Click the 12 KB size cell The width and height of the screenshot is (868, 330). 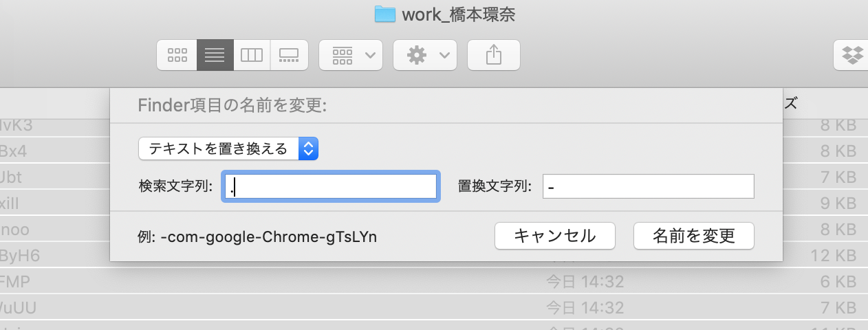point(832,256)
